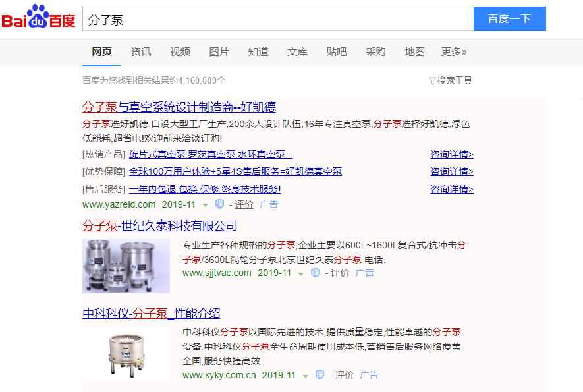Click the result count text 百度为您找到相关结果约4,160,000个
583x392 pixels.
coord(154,80)
